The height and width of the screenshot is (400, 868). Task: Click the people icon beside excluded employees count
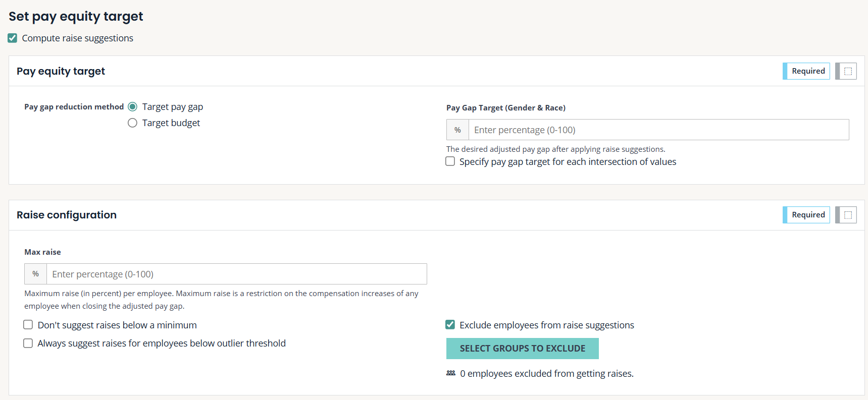[x=451, y=373]
